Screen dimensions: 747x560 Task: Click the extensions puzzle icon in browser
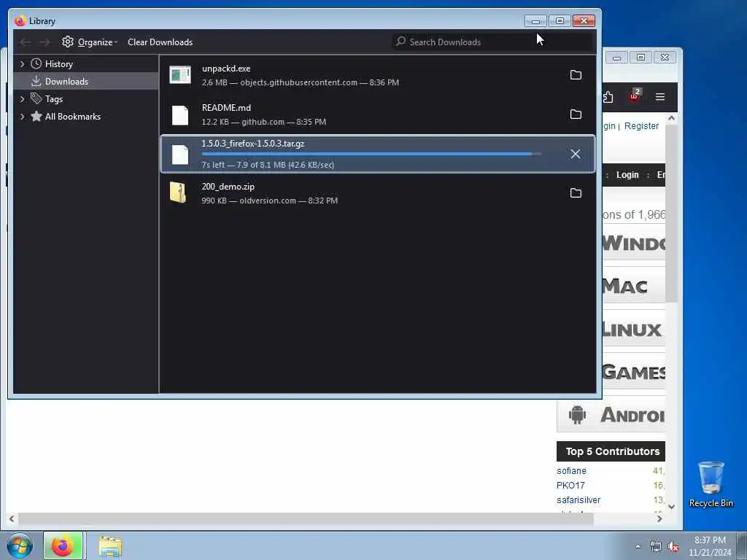click(x=608, y=97)
